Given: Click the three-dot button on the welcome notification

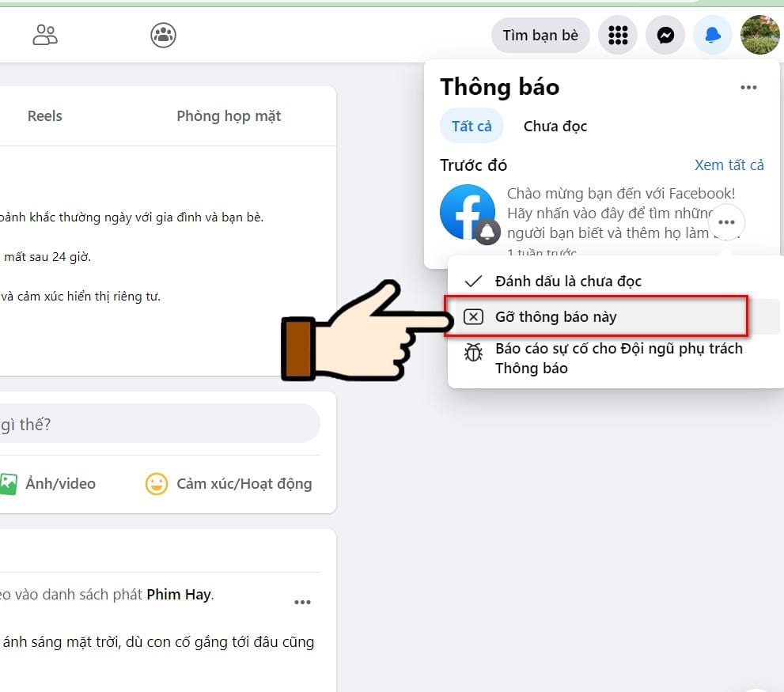Looking at the screenshot, I should click(726, 222).
